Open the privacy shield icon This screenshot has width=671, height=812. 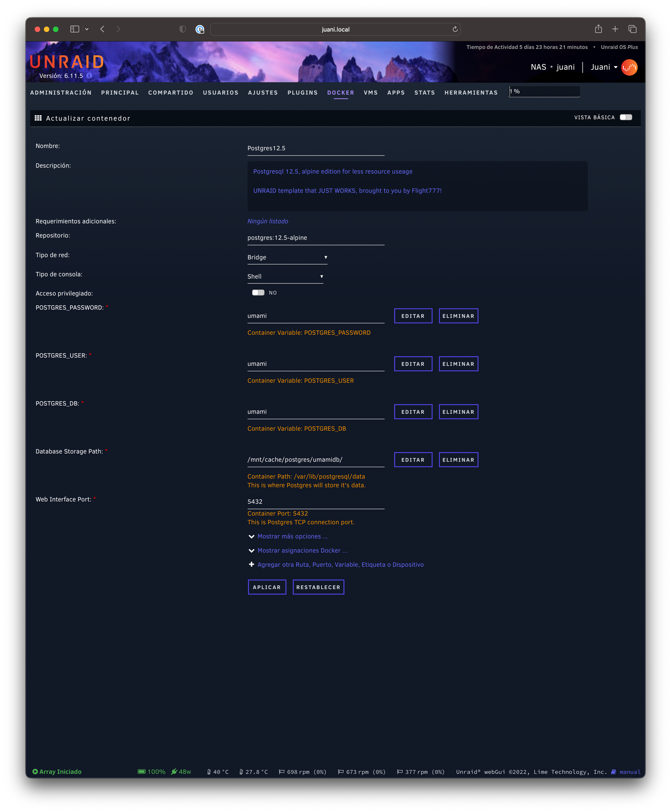point(183,29)
